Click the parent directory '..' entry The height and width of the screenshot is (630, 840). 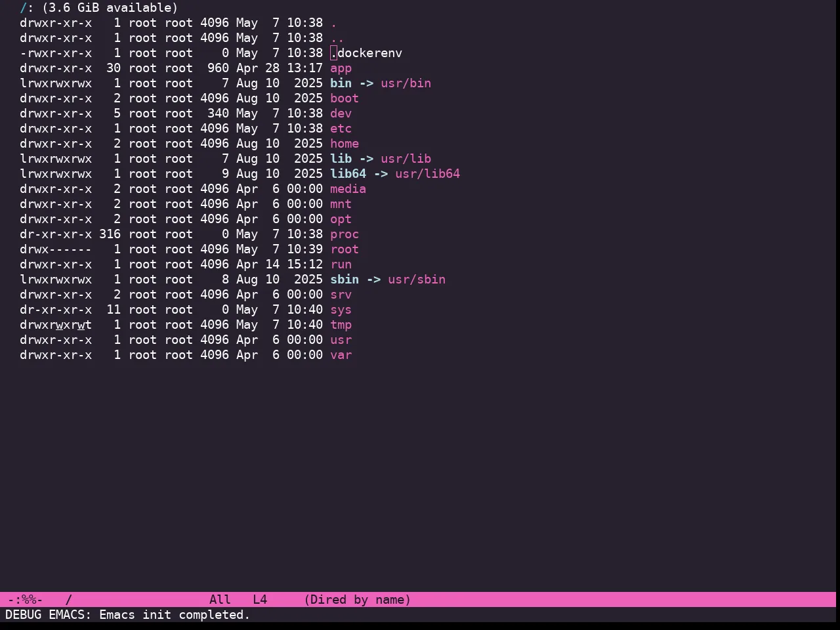point(337,38)
